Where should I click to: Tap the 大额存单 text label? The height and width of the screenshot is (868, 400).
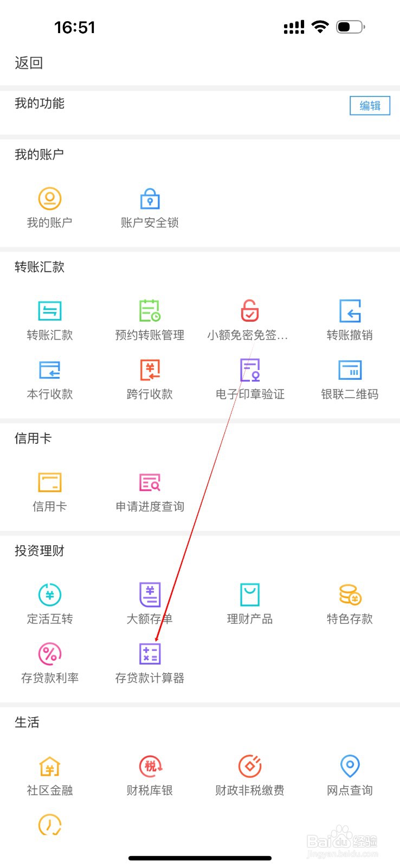tap(150, 618)
